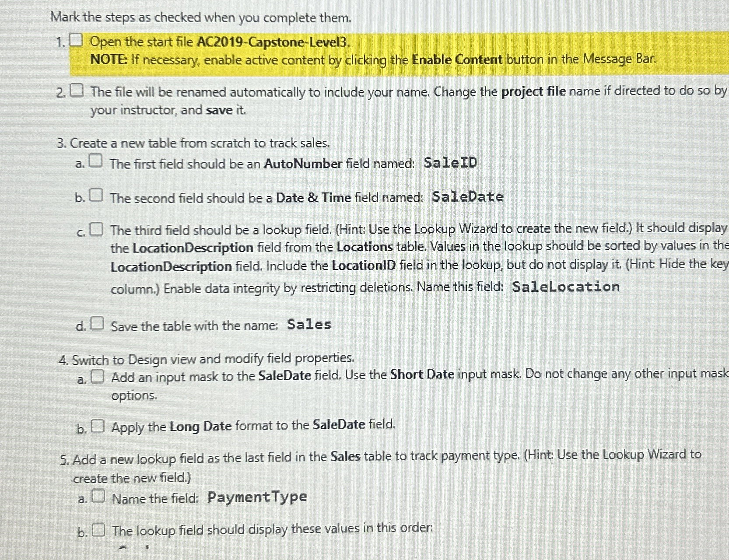Click the SaleLocation field name text
Viewport: 729px width, 560px height.
click(x=564, y=287)
